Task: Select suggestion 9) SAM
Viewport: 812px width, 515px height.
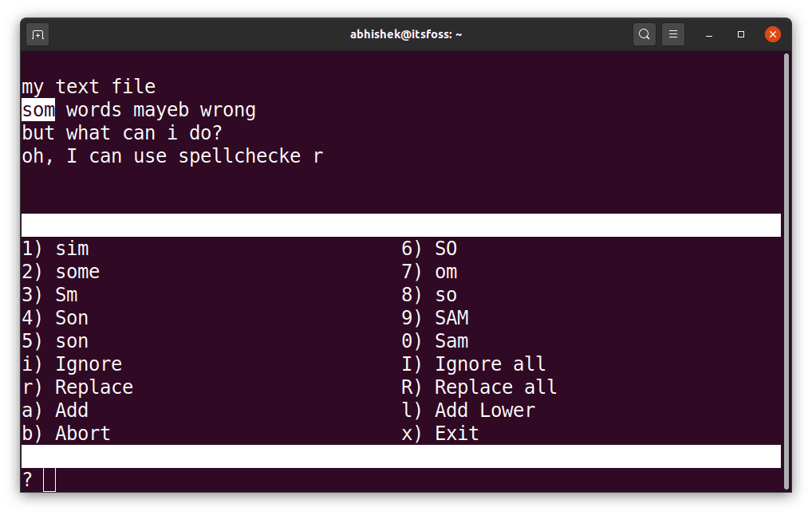Action: [436, 317]
